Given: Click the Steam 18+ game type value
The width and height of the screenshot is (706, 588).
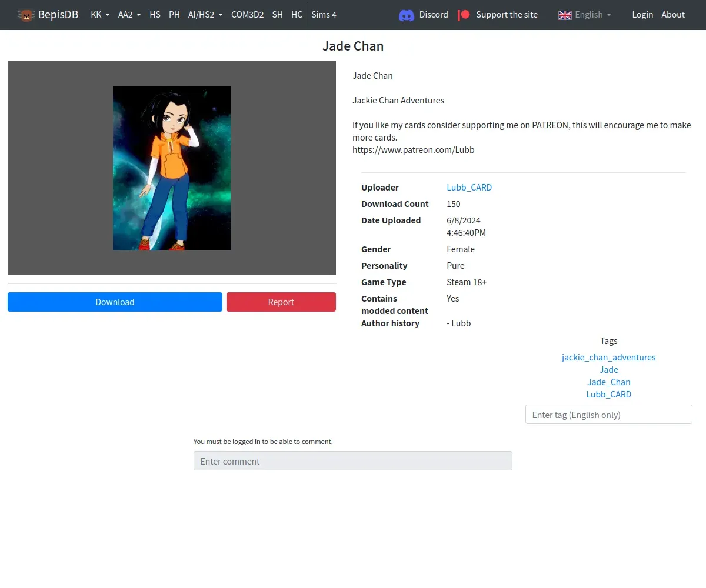Looking at the screenshot, I should pos(467,282).
